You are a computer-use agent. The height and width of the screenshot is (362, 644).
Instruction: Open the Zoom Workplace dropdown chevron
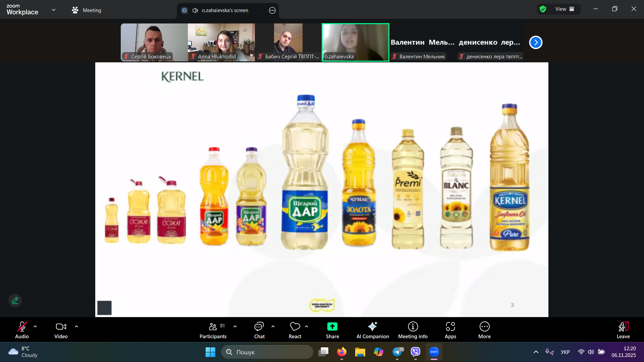54,10
